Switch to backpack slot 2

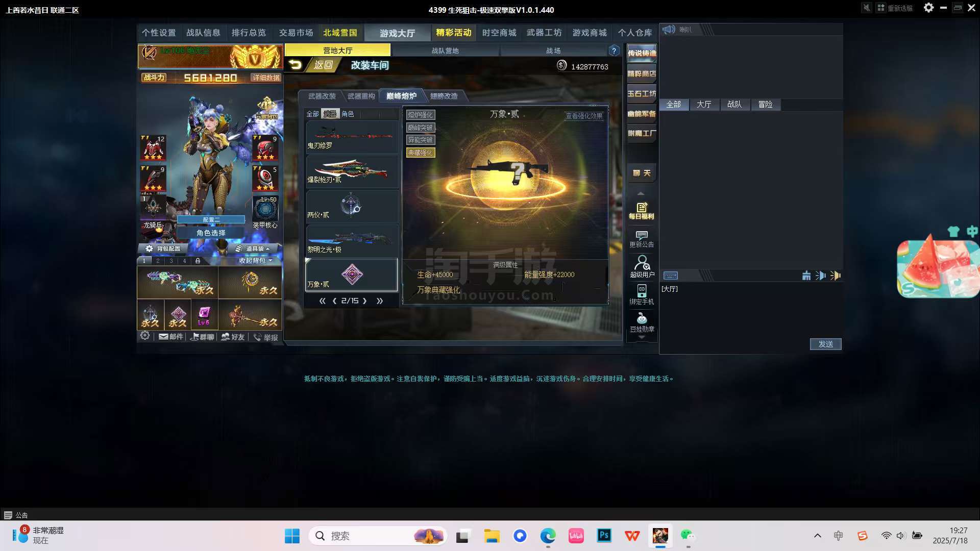point(158,261)
